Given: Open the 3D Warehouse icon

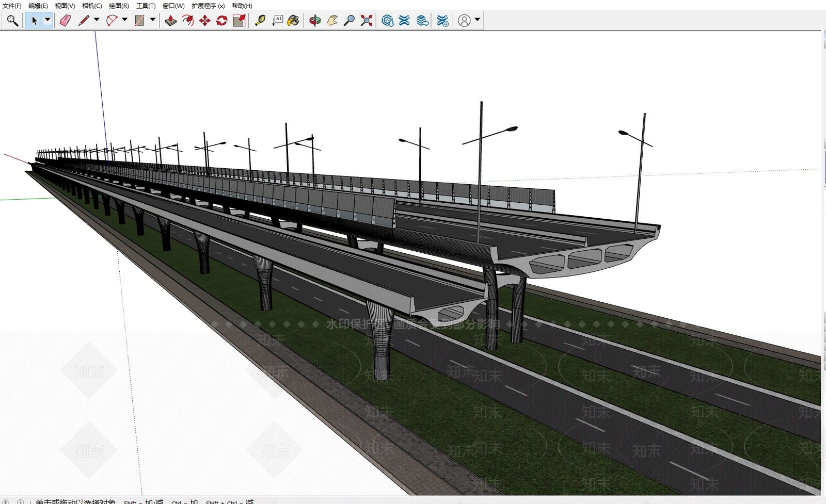Looking at the screenshot, I should point(388,21).
